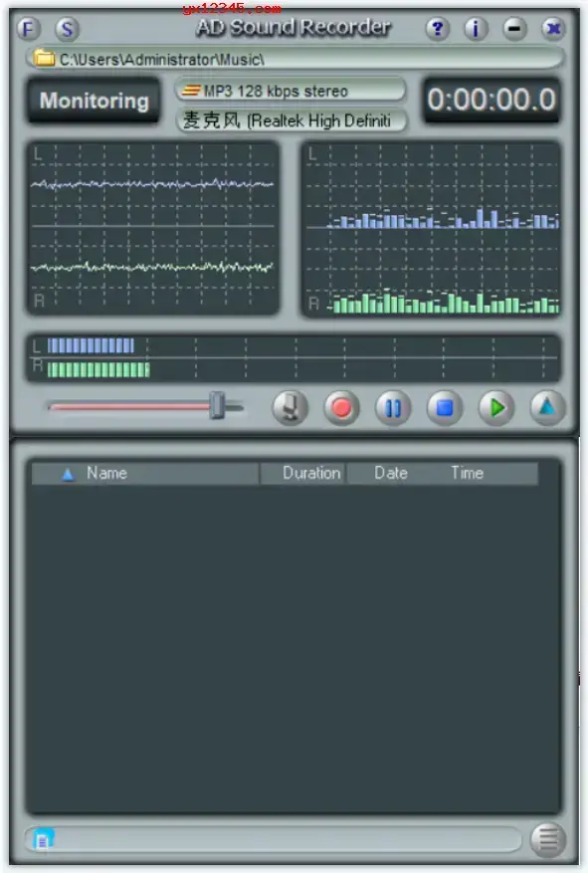Image resolution: width=588 pixels, height=873 pixels.
Task: Click the blue up-arrow eject button
Action: coord(547,407)
